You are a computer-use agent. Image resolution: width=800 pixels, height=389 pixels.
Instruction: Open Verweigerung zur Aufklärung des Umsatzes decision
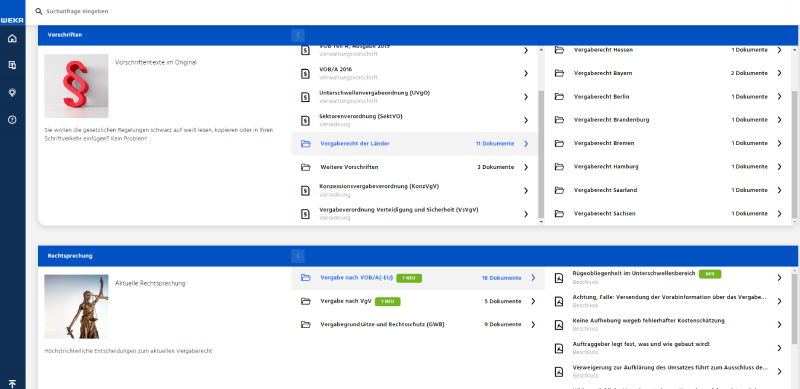click(x=669, y=372)
